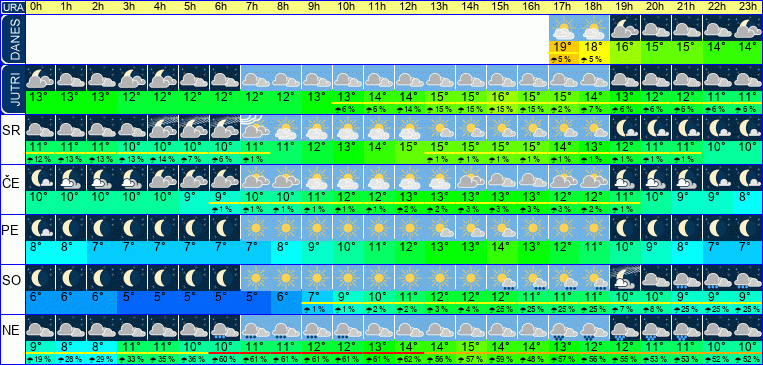Image resolution: width=763 pixels, height=365 pixels.
Task: Click the SR 7h windy cloud icon
Action: (x=255, y=128)
